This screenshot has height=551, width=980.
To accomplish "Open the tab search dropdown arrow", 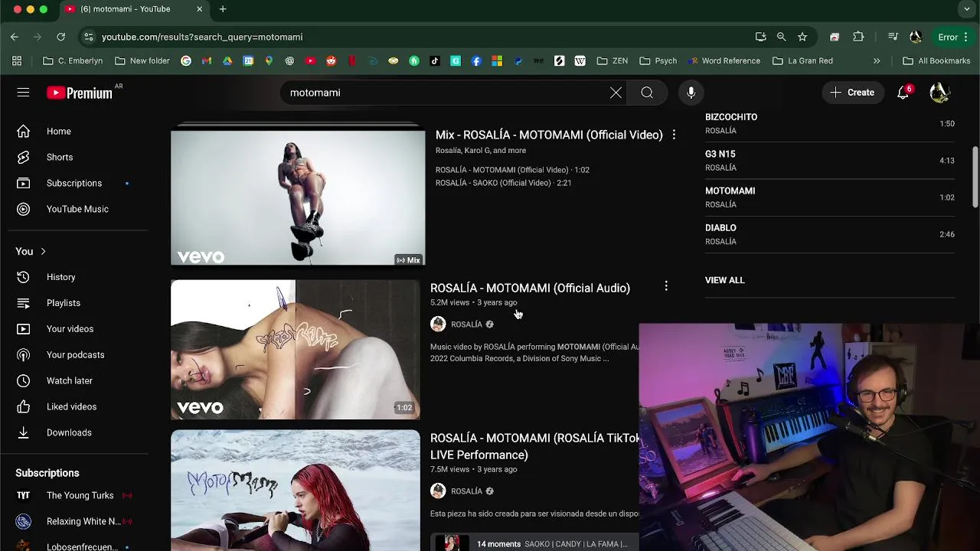I will (967, 9).
